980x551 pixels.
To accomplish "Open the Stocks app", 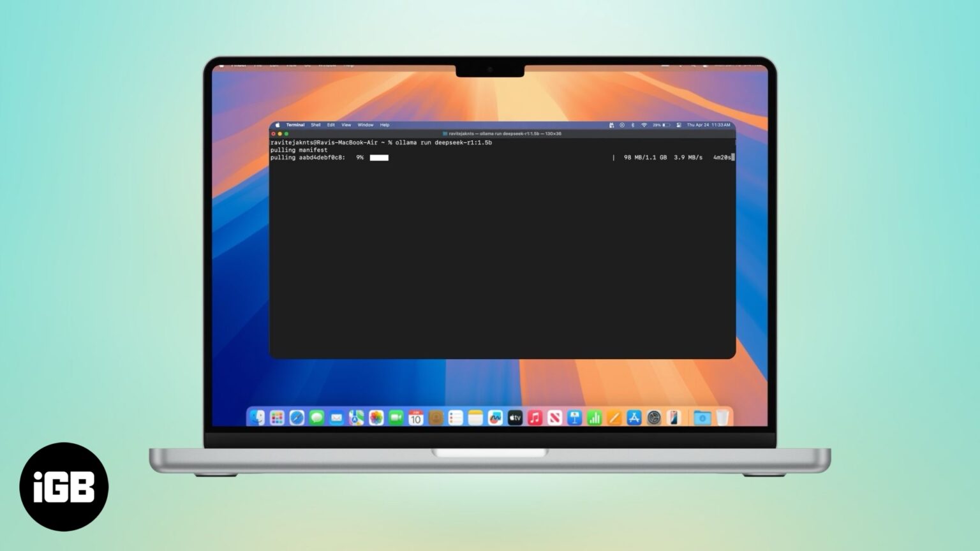I will click(595, 418).
